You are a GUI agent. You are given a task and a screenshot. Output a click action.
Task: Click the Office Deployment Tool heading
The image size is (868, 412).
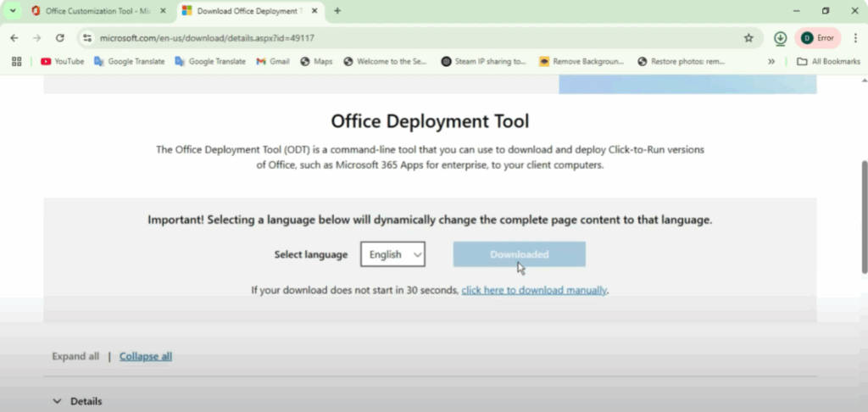tap(430, 121)
